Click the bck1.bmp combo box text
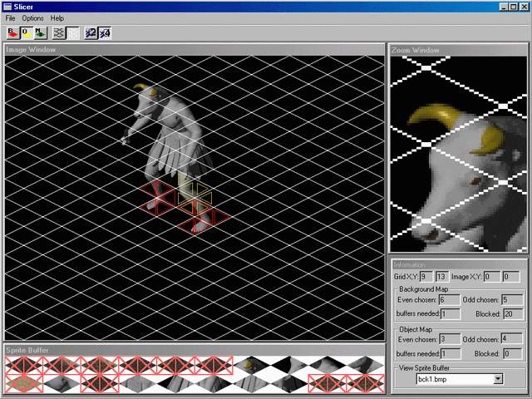Image resolution: width=532 pixels, height=399 pixels. [453, 379]
